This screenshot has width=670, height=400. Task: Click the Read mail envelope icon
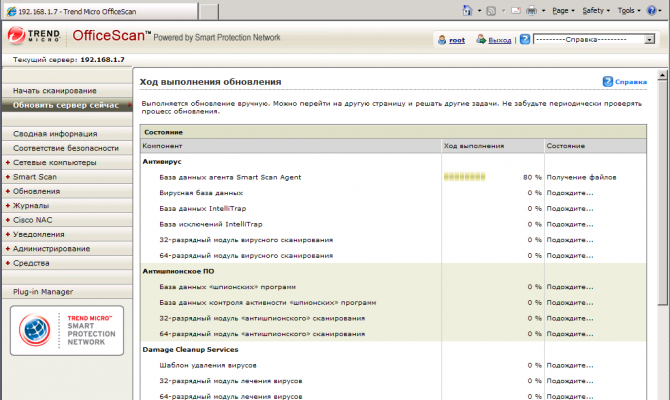click(516, 11)
